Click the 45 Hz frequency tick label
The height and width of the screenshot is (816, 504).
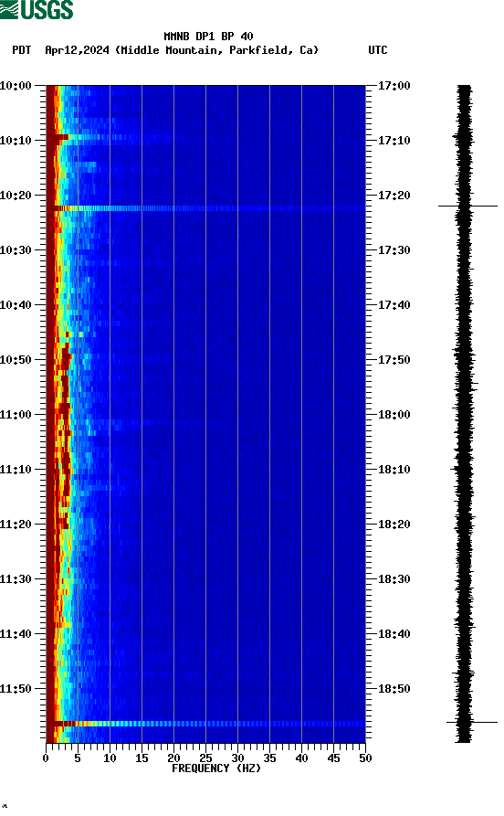point(333,758)
